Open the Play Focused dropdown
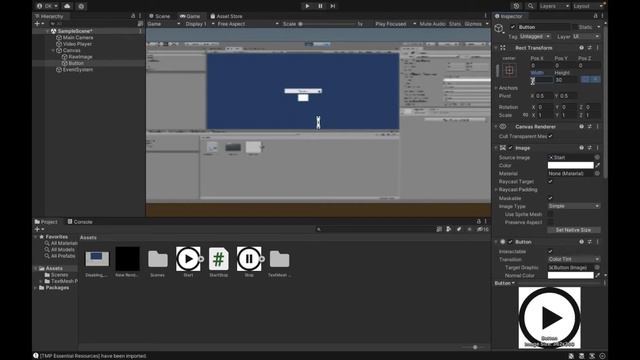Viewport: 640px width, 360px height. [396, 24]
